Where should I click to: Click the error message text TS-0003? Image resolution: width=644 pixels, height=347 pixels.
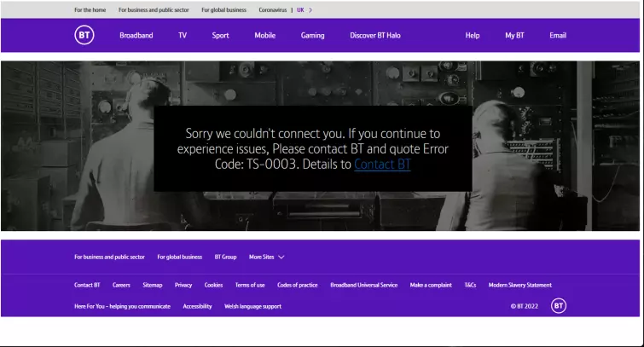pos(270,165)
